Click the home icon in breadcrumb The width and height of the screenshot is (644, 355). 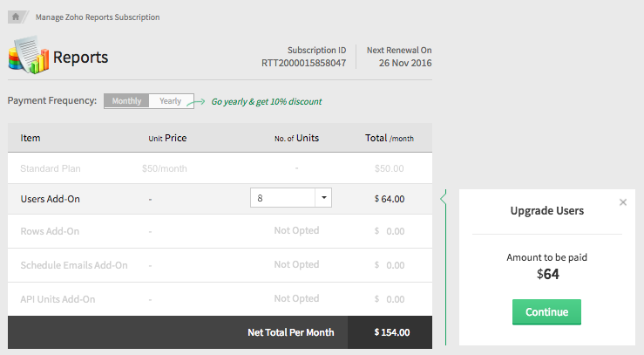click(16, 17)
